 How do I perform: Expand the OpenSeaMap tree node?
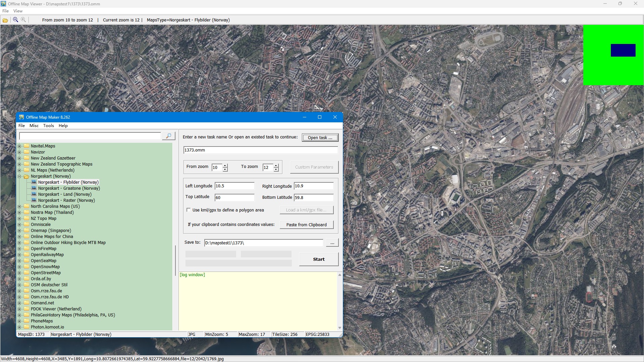19,261
